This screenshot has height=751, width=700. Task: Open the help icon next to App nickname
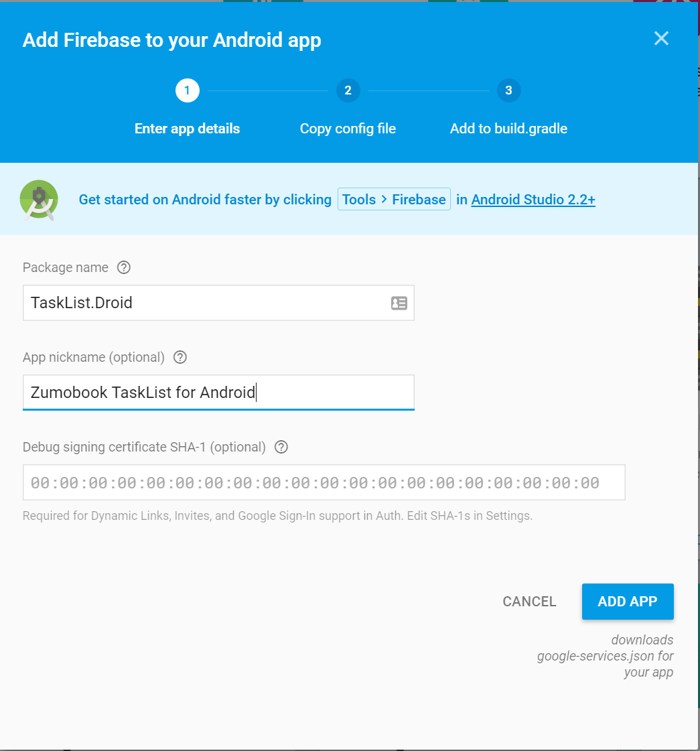pyautogui.click(x=180, y=357)
